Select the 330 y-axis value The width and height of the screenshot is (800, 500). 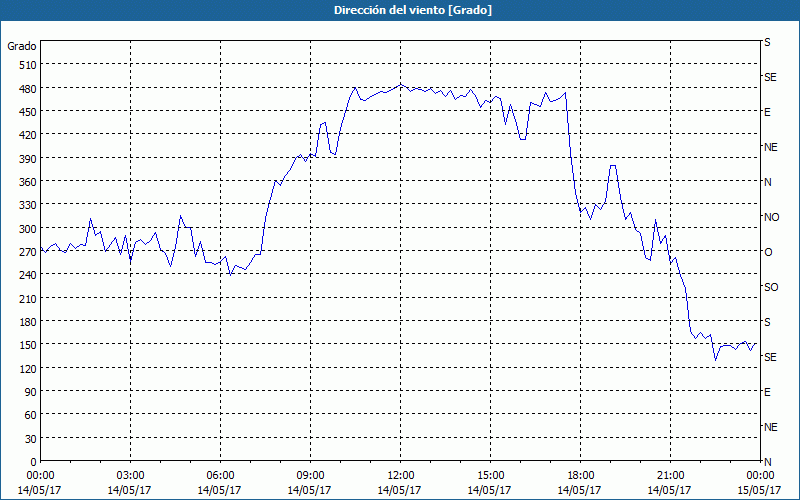[x=28, y=205]
